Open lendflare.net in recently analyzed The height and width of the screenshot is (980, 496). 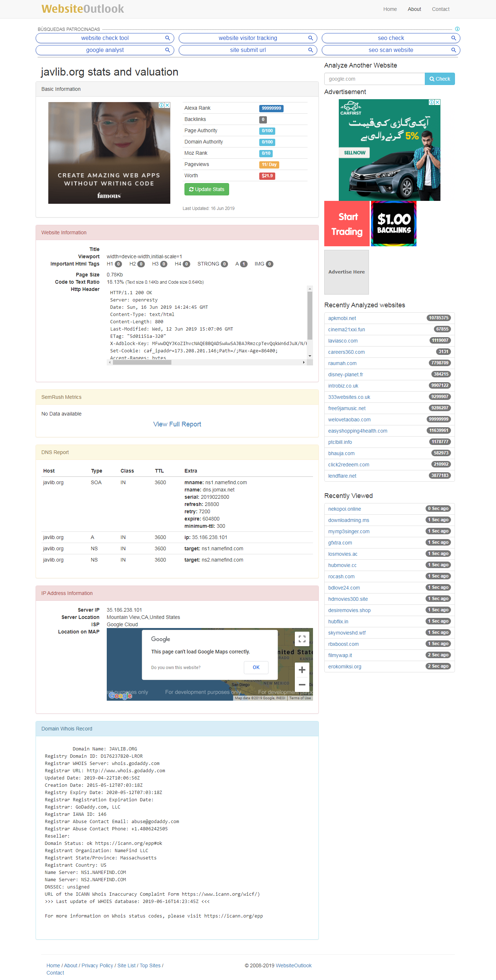(x=342, y=475)
